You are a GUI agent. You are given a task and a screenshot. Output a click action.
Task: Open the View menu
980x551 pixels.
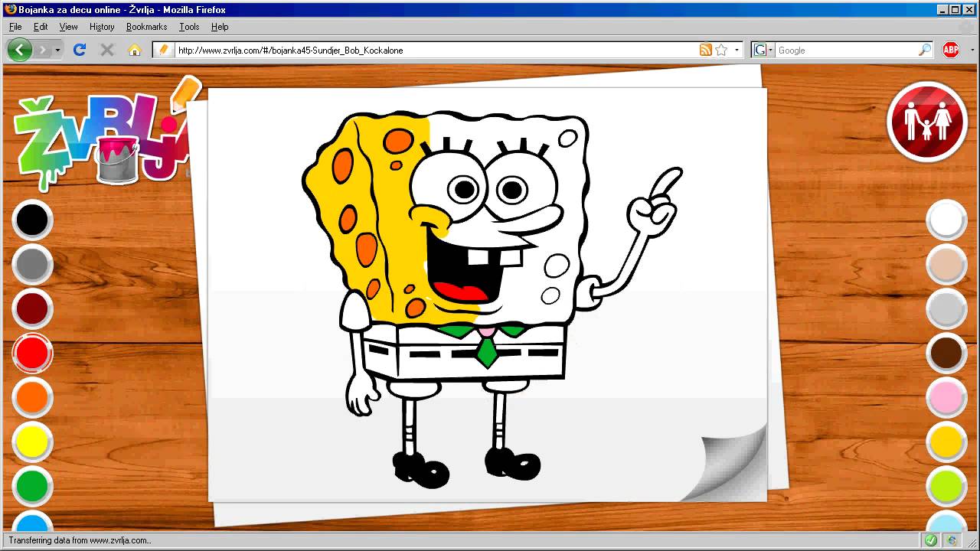(x=68, y=27)
